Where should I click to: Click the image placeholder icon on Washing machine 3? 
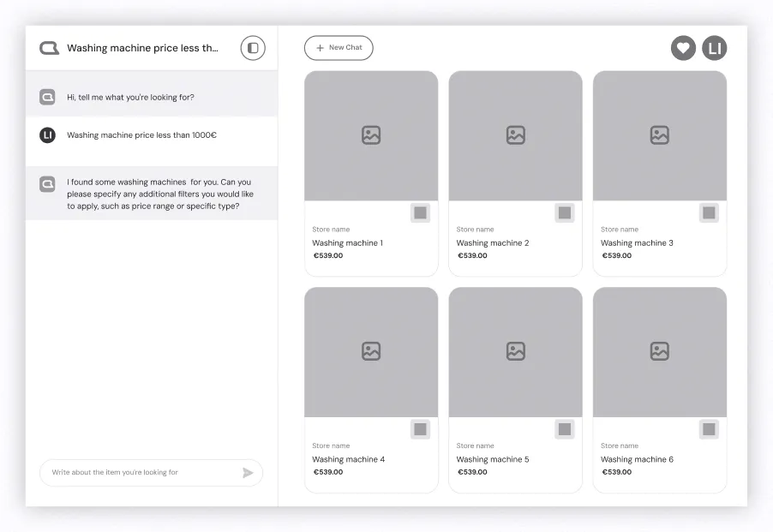click(659, 134)
